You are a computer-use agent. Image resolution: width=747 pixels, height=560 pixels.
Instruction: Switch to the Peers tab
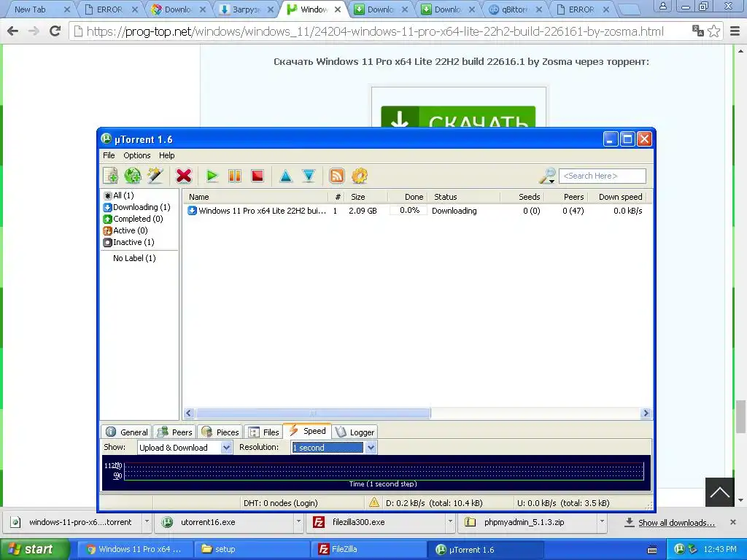[175, 432]
